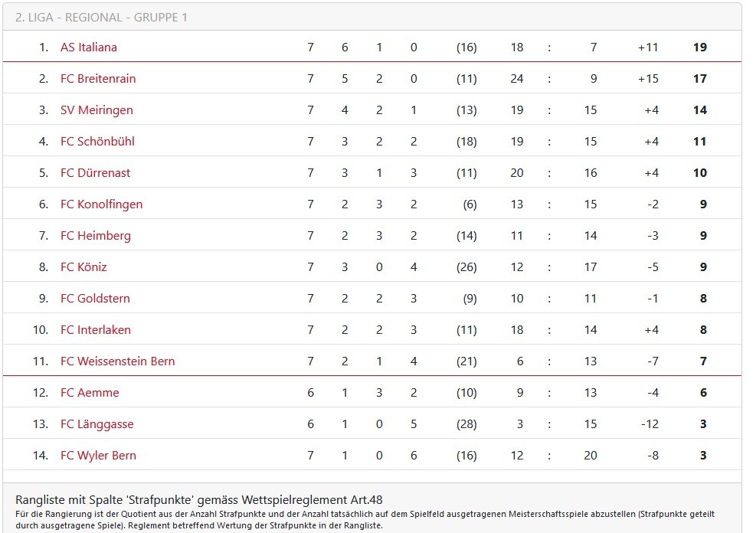Viewport: 756px width, 533px height.
Task: Click the FC Goldstern team name
Action: click(95, 299)
